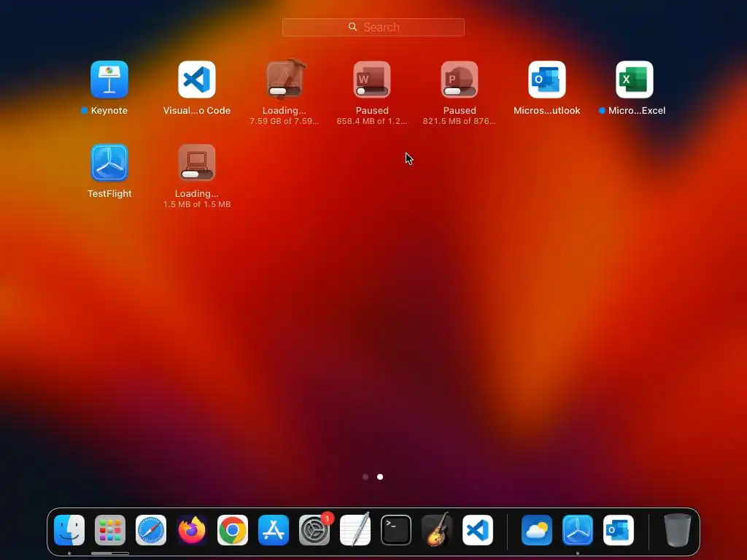Open the Trash in the Dock
Screen dimensions: 747x560
[x=678, y=530]
